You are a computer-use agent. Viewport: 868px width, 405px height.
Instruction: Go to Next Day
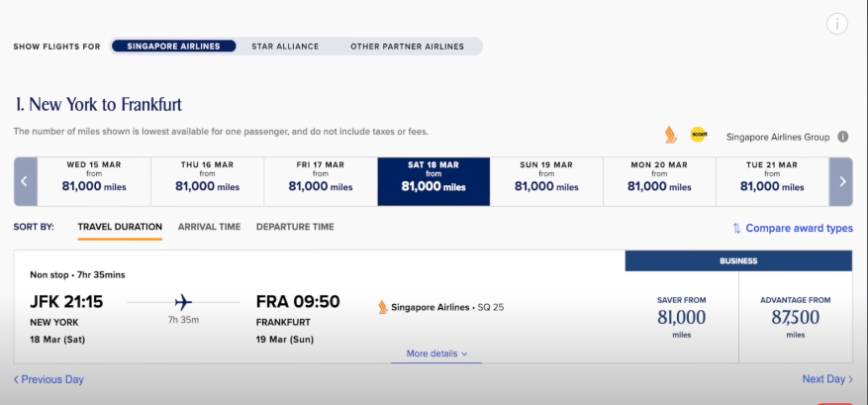tap(827, 379)
